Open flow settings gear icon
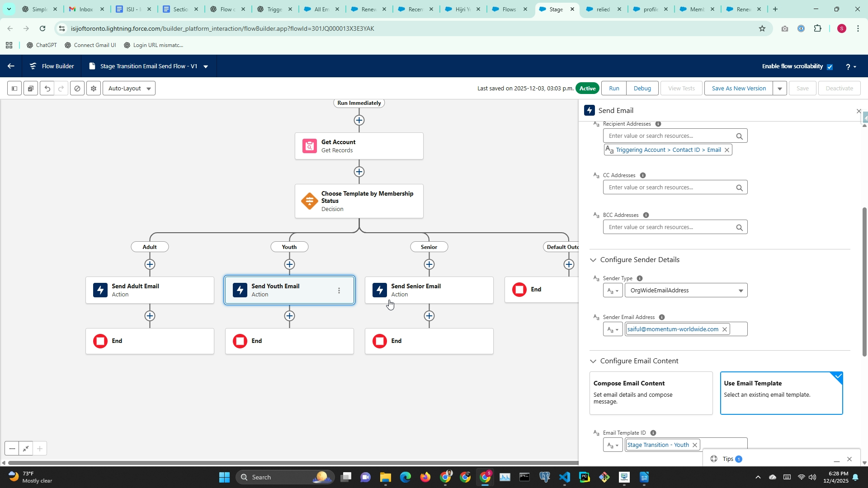Image resolution: width=868 pixels, height=488 pixels. coord(94,89)
